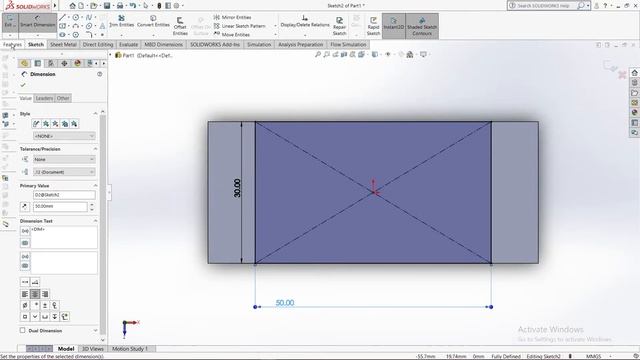Open the Motion Study 1 tab

pyautogui.click(x=130, y=349)
